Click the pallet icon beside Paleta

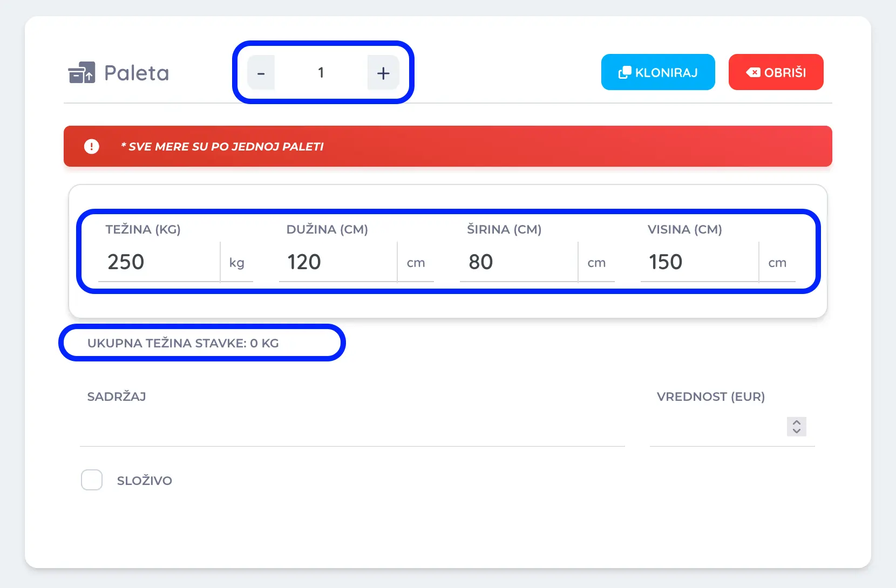[x=82, y=73]
